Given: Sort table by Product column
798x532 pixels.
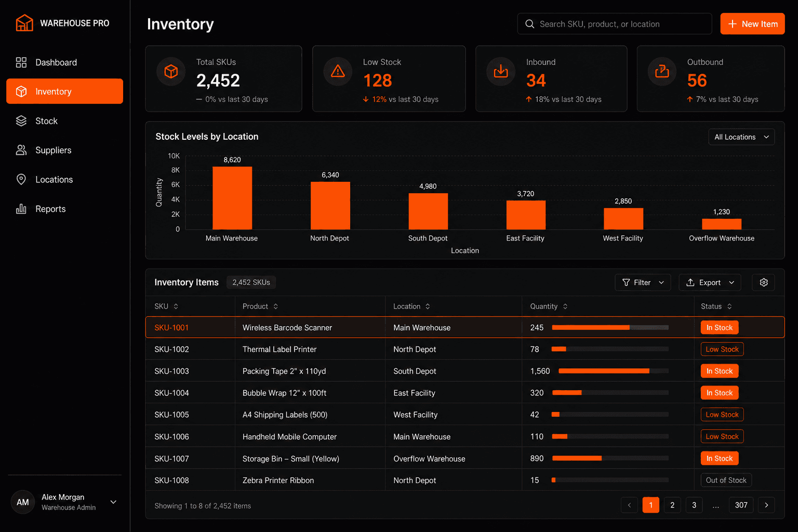Looking at the screenshot, I should 260,307.
